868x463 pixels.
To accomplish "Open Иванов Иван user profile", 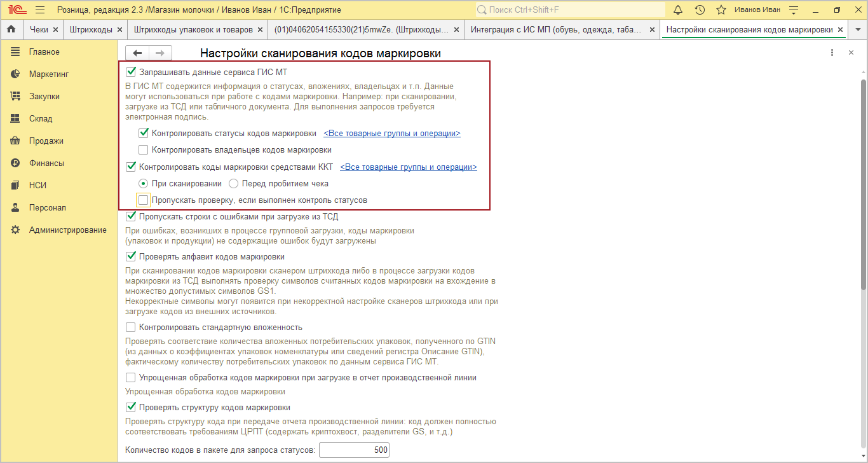I will tap(757, 10).
